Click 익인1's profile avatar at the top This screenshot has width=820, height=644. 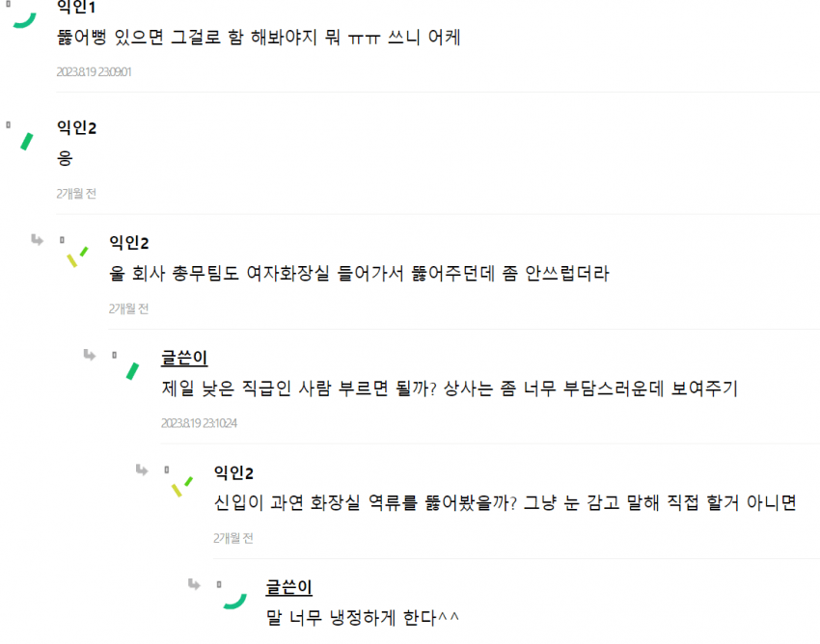25,18
